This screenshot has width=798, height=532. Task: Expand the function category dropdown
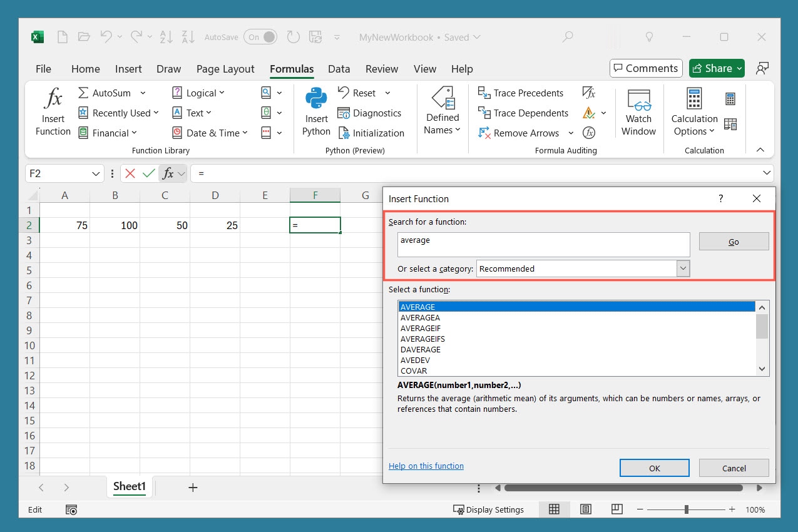point(683,269)
